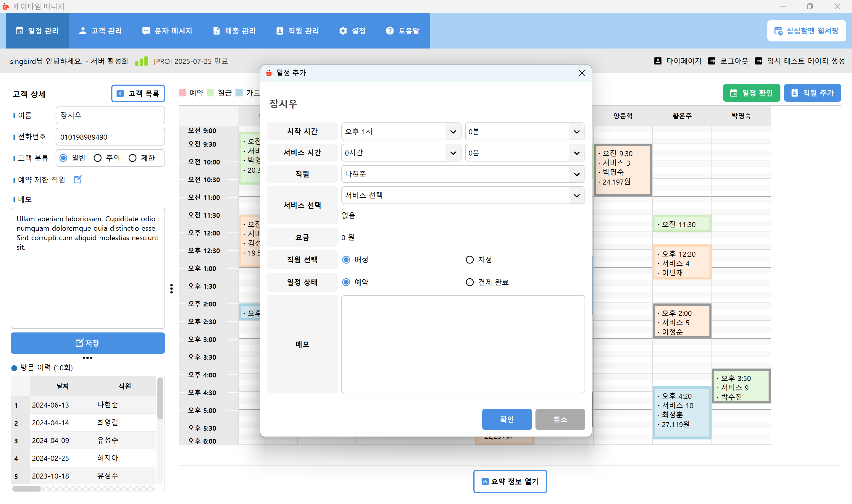Click the three-dot vertical panel splitter
852x504 pixels.
(172, 288)
